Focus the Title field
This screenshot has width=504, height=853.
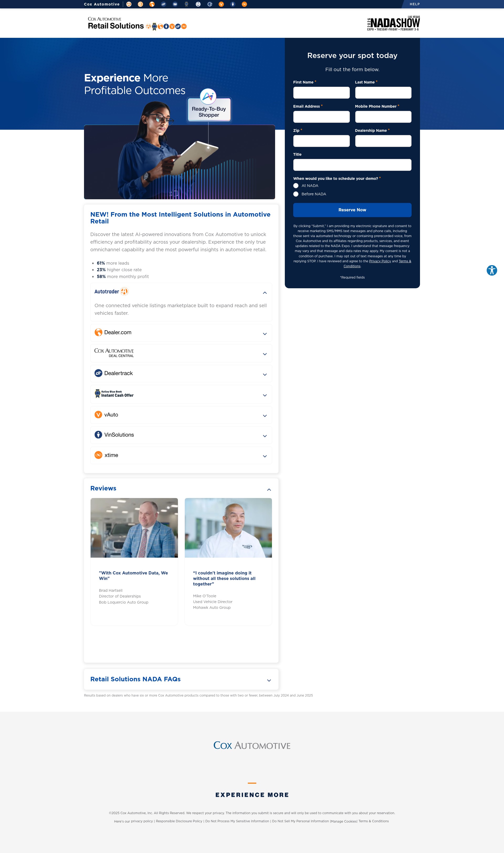tap(352, 165)
